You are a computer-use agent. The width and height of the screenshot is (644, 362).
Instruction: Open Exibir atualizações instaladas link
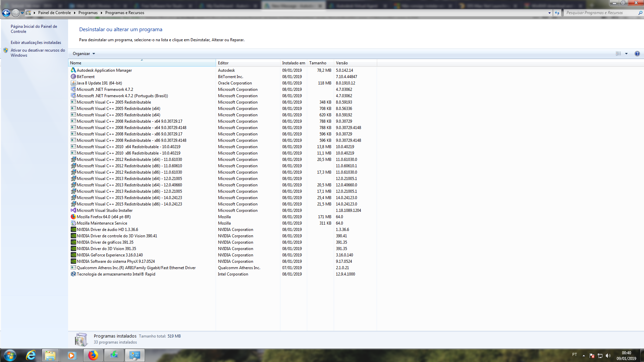coord(36,42)
